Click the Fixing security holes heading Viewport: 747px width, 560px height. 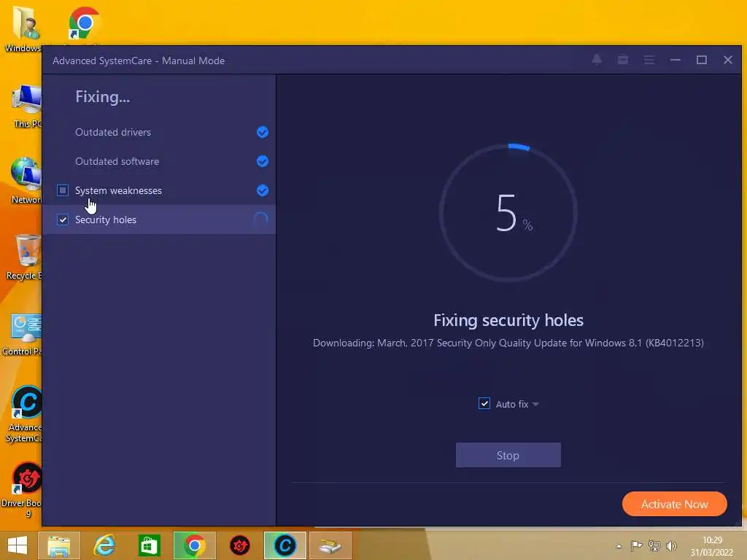(x=508, y=320)
